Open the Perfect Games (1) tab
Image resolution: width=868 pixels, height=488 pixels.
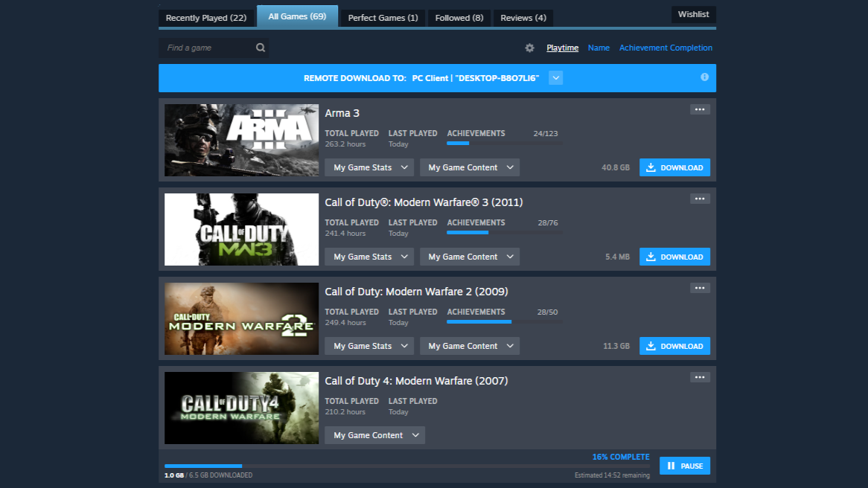click(383, 18)
